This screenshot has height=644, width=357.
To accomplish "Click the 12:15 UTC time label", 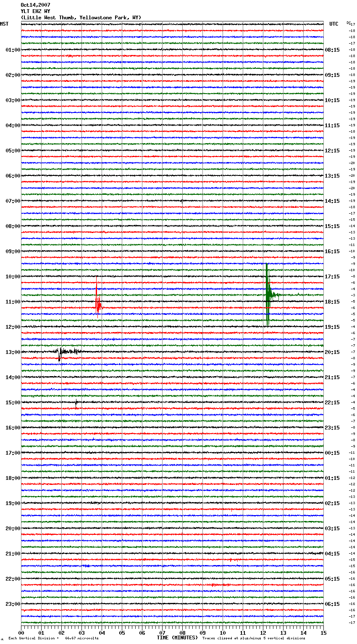I will (x=332, y=151).
